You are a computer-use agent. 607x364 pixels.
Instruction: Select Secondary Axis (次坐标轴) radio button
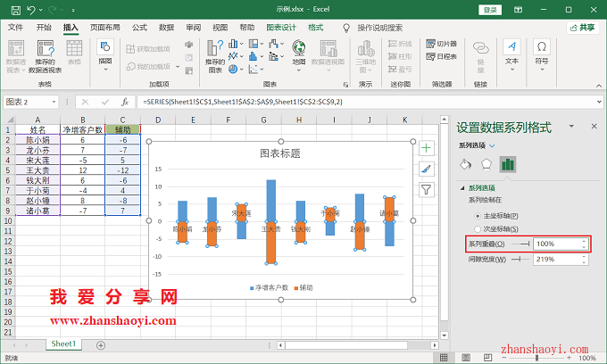click(x=478, y=229)
